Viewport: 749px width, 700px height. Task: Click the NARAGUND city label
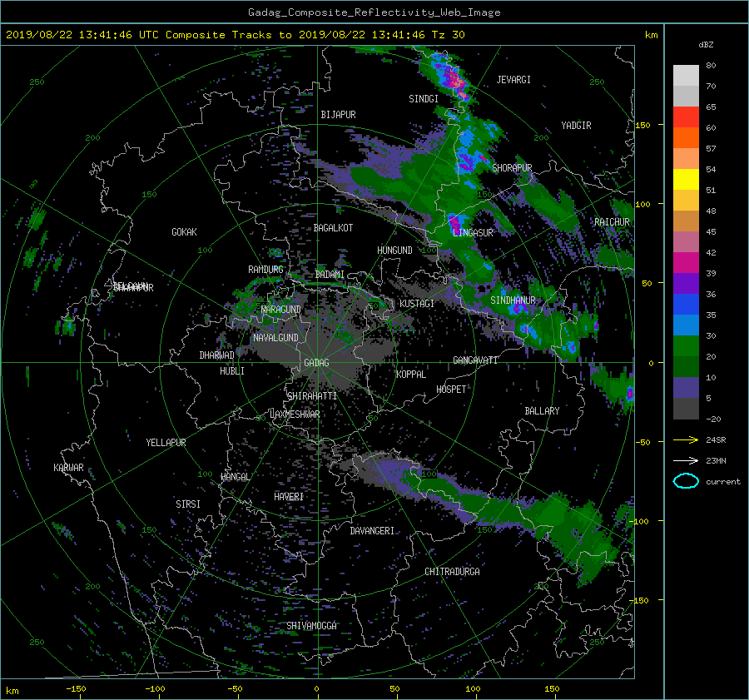click(x=281, y=310)
